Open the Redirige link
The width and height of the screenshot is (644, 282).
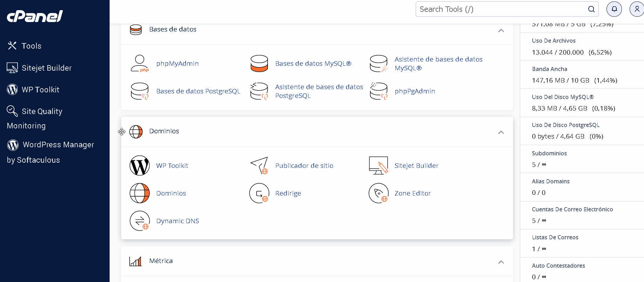[x=288, y=193]
